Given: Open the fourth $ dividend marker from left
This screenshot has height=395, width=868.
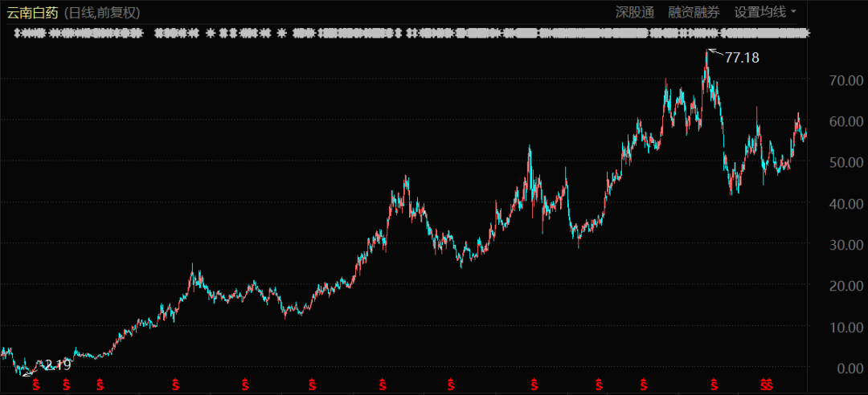Looking at the screenshot, I should point(177,384).
